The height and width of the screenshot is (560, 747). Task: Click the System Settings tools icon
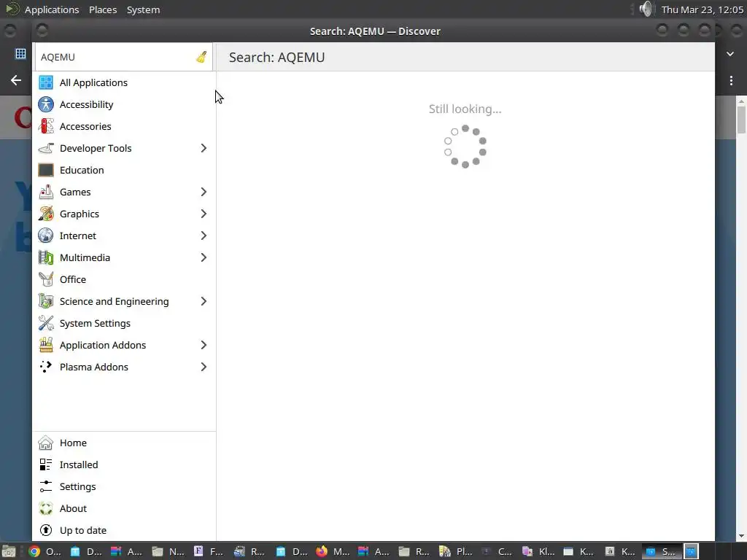click(46, 323)
